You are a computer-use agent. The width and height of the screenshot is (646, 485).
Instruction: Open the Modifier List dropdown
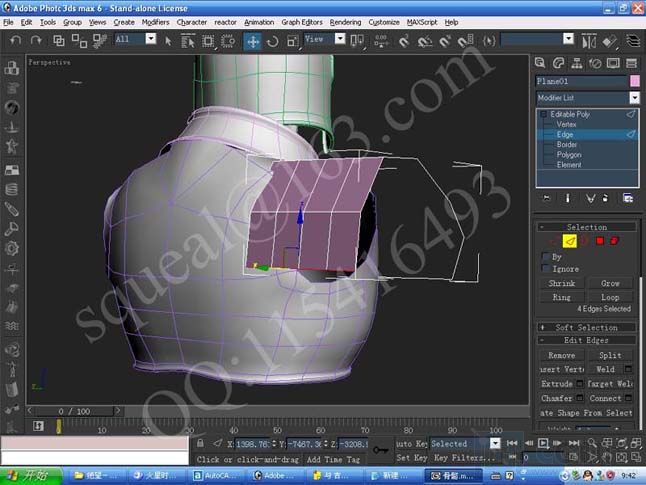pyautogui.click(x=634, y=98)
